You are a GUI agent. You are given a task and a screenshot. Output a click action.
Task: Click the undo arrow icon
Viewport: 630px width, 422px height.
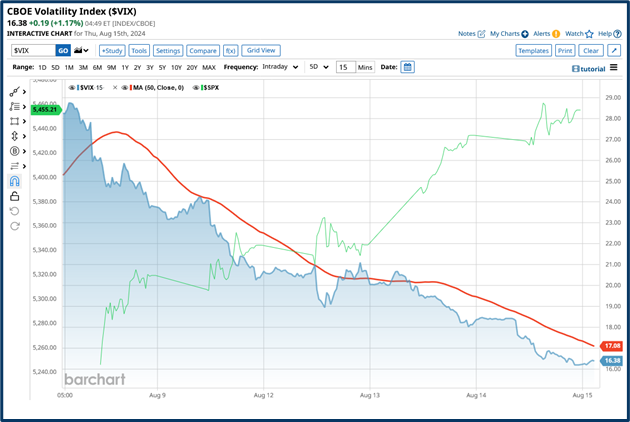[x=14, y=211]
